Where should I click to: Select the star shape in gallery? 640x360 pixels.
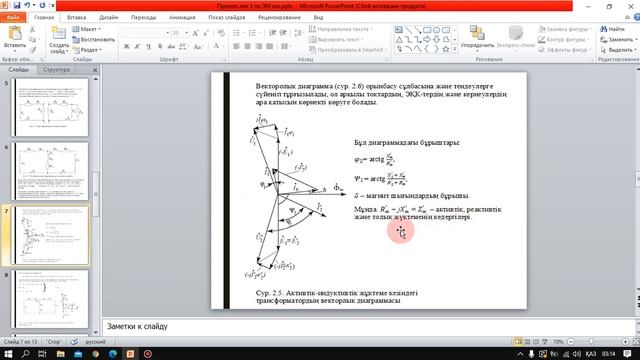pos(446,49)
